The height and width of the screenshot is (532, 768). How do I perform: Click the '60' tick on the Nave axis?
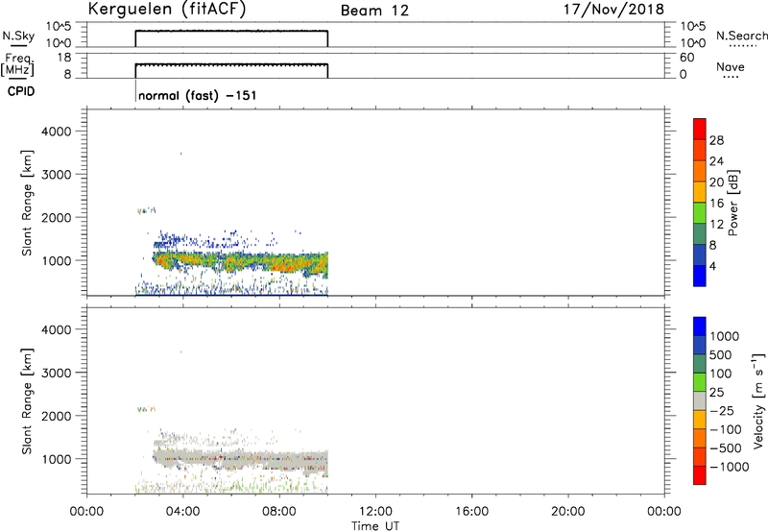[x=687, y=58]
